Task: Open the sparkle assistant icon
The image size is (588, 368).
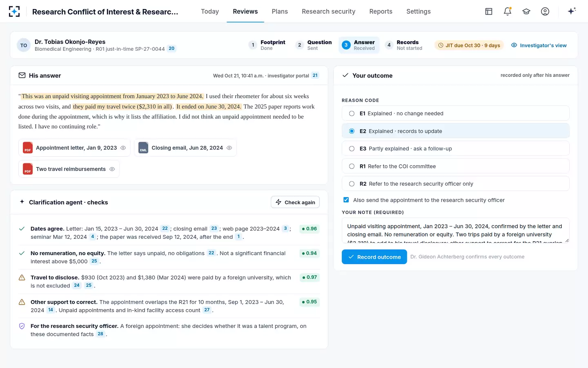Action: point(572,11)
